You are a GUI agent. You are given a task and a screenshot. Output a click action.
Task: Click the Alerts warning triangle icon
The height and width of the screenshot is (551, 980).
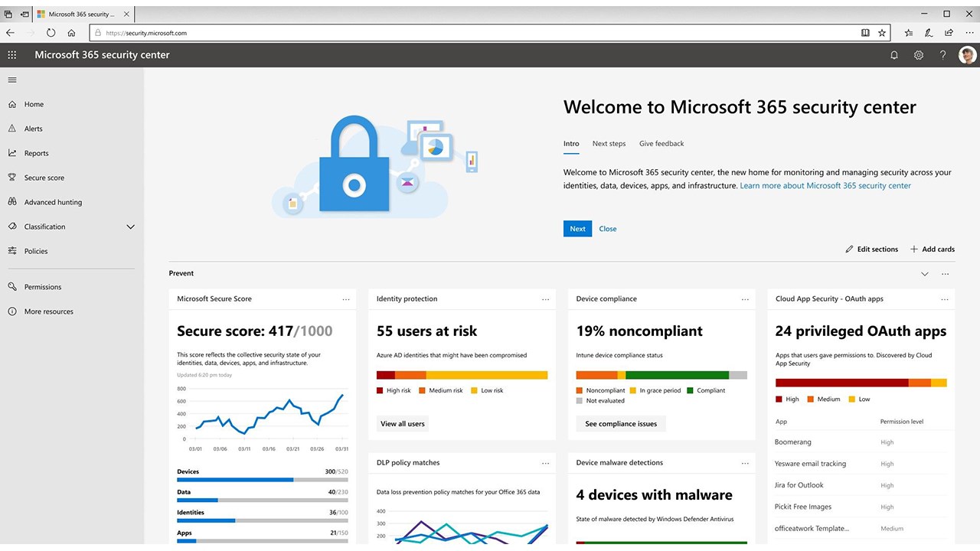pyautogui.click(x=12, y=129)
